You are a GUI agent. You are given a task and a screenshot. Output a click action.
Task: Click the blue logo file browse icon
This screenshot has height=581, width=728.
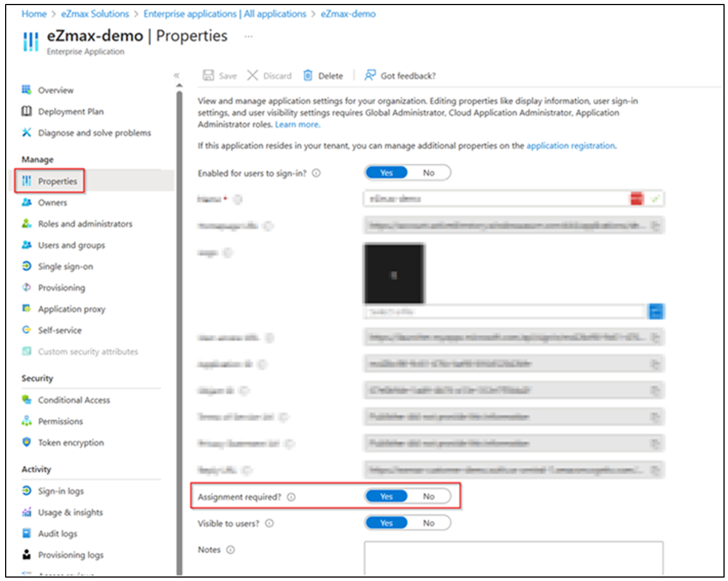click(x=656, y=311)
